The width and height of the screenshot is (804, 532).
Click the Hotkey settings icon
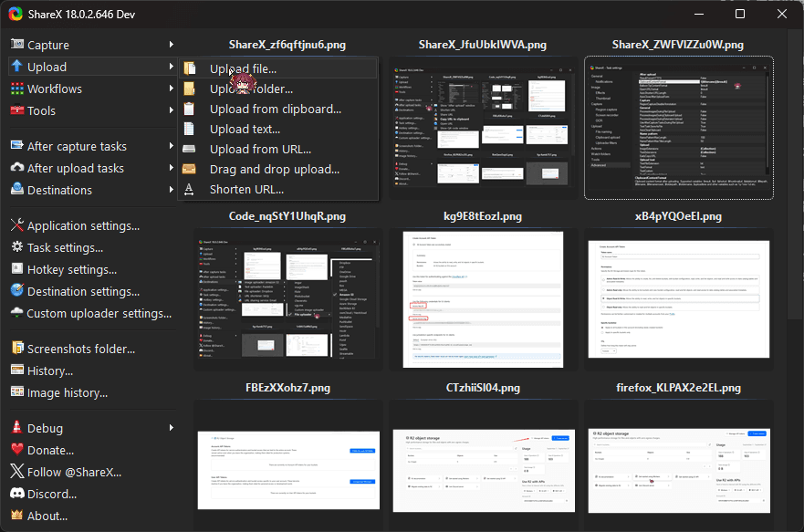[16, 269]
